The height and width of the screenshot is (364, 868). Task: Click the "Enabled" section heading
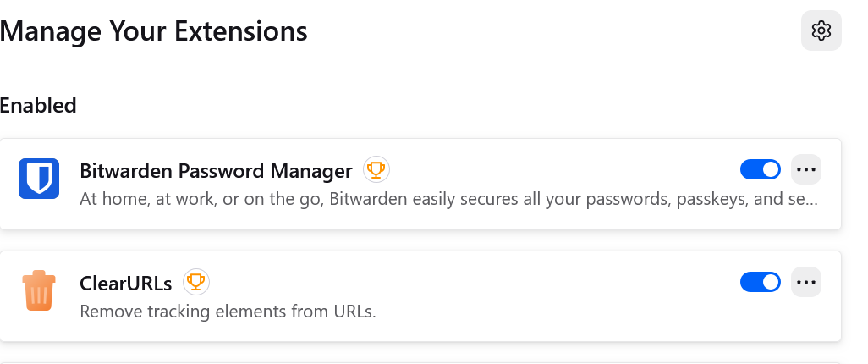click(39, 106)
